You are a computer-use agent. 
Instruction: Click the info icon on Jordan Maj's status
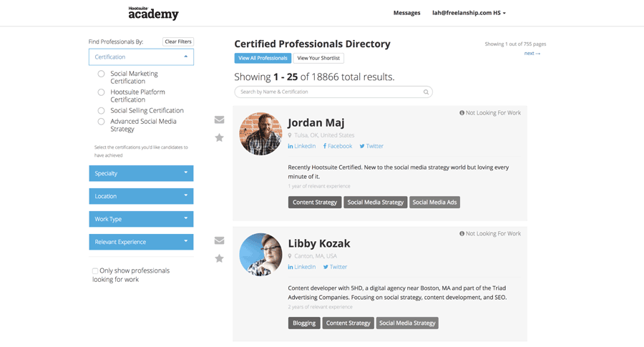point(462,113)
